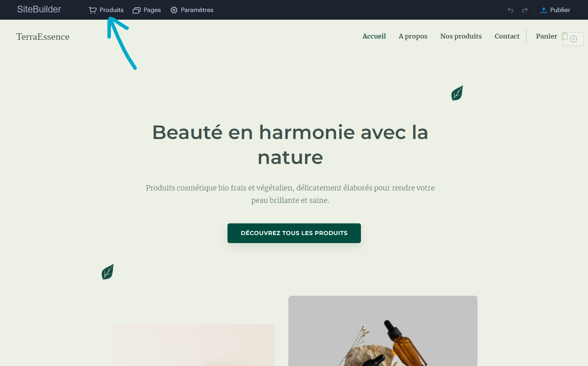Click the shopping bag icon near Panier
Screen dimensions: 588x366
point(565,36)
